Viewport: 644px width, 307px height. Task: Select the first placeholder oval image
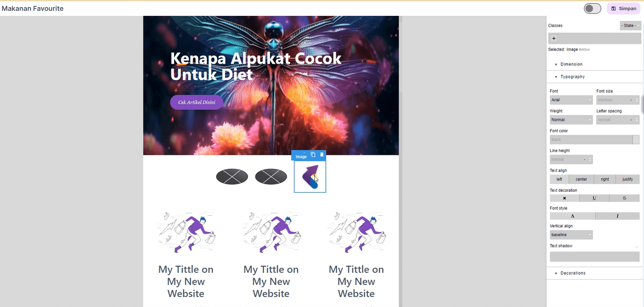tap(232, 177)
